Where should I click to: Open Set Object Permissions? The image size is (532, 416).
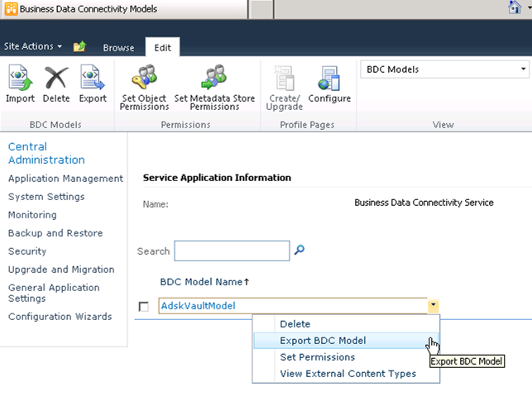click(x=144, y=88)
